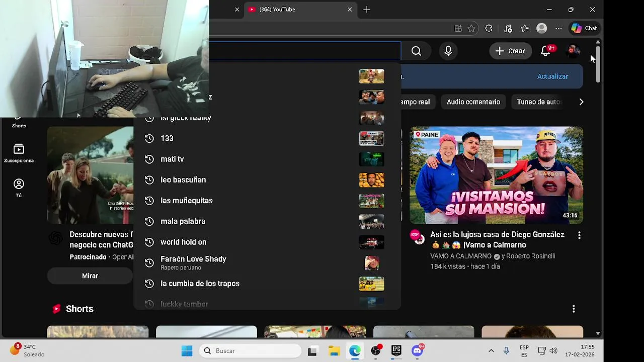Choose 'Faraón Love Shady' search suggestion
This screenshot has width=644, height=362.
click(x=267, y=263)
